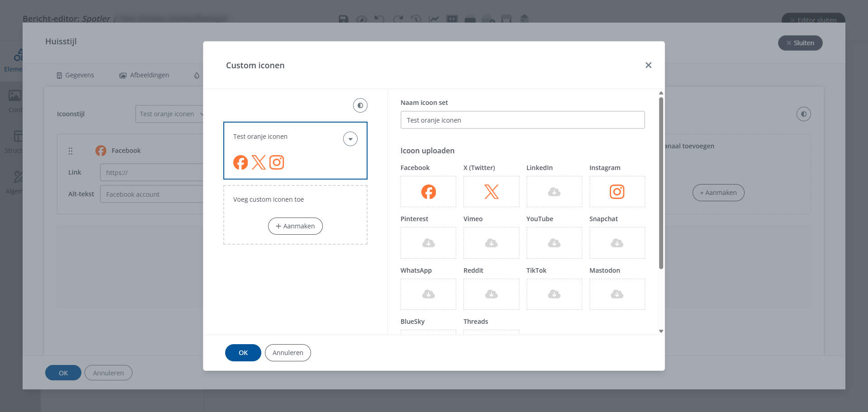Open the Instagram icon upload slot
The height and width of the screenshot is (412, 868).
[617, 192]
